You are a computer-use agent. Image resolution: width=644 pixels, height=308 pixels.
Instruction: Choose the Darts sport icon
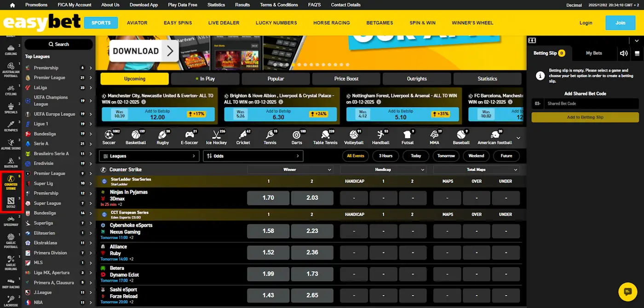pos(298,137)
